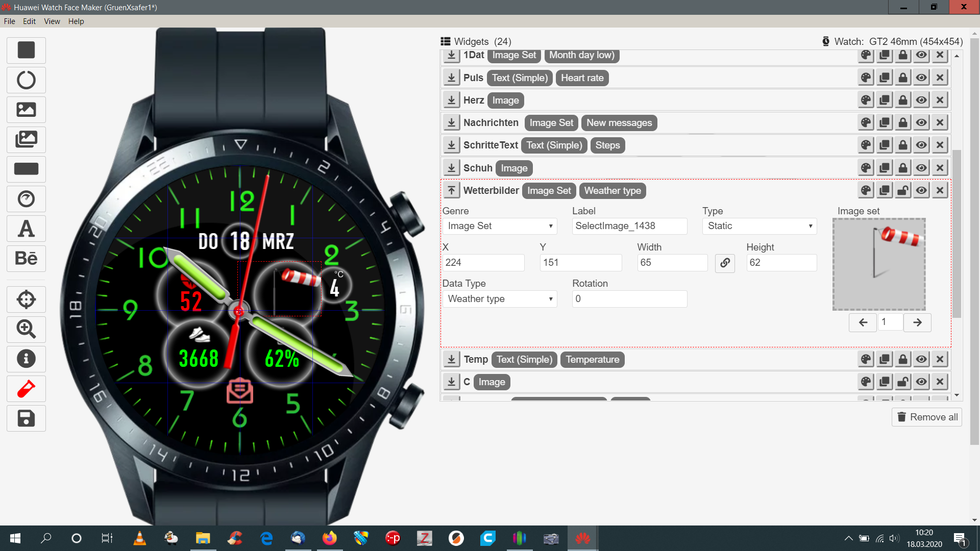Show previous image in image set
The height and width of the screenshot is (551, 980).
point(863,322)
